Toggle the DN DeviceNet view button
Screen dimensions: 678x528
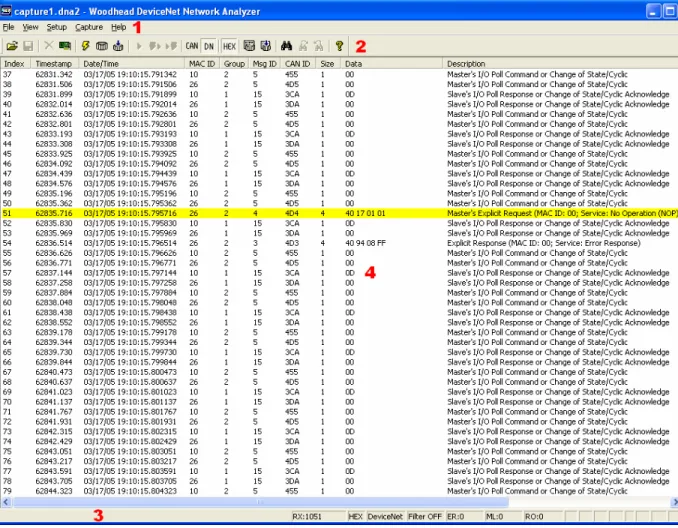209,46
